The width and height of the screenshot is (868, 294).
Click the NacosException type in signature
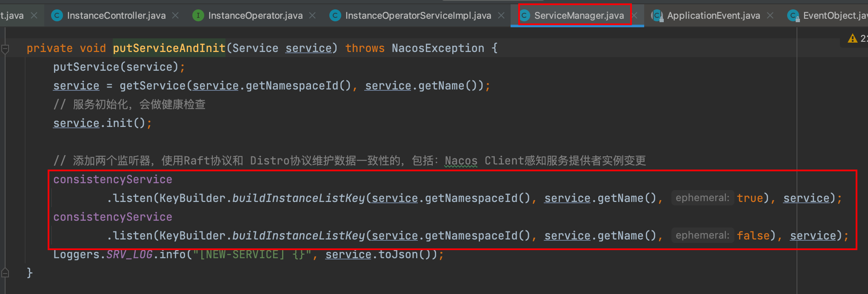coord(438,48)
